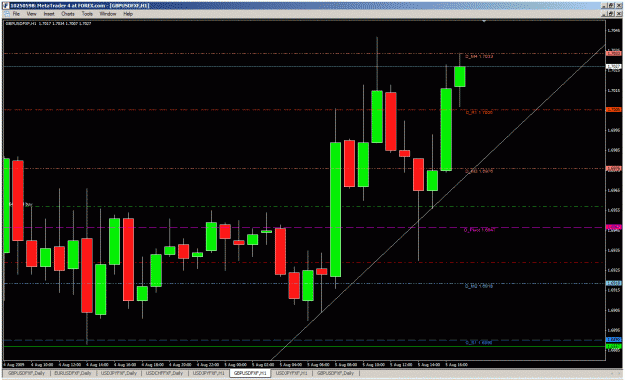Click the chart shift triangle marker at top
Screen dimensions: 625x380
tap(484, 21)
